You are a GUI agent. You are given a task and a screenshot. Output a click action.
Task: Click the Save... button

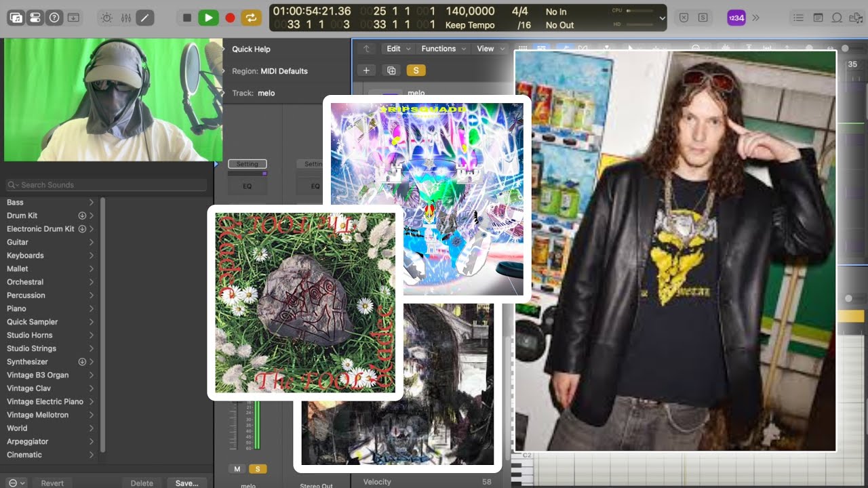186,483
